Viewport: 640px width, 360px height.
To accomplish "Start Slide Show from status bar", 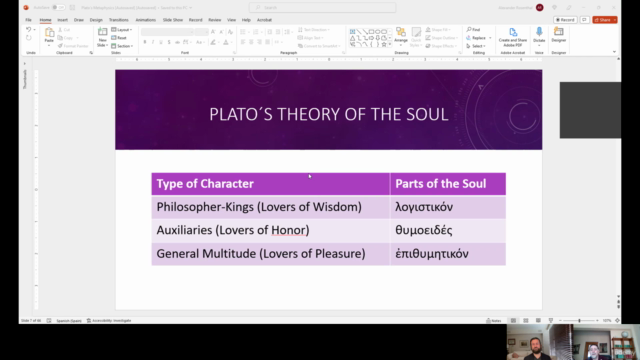I will tap(551, 321).
